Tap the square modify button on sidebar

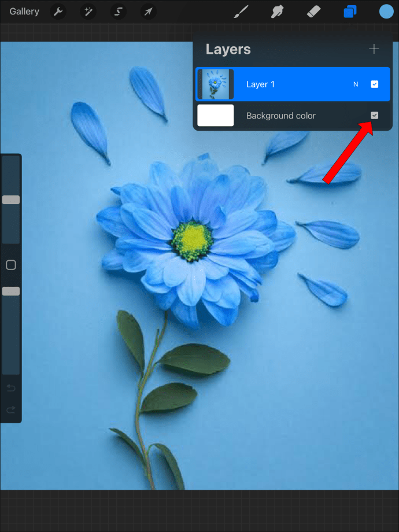click(11, 265)
